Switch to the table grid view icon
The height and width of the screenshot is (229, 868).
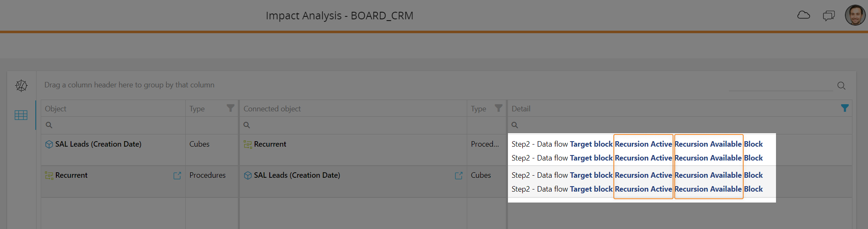tap(21, 115)
